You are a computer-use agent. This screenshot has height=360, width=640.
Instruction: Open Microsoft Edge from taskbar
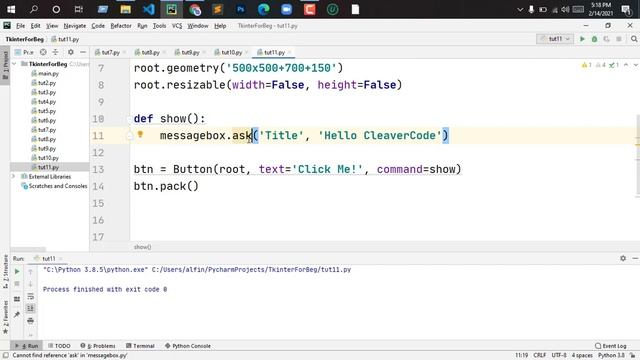click(263, 9)
